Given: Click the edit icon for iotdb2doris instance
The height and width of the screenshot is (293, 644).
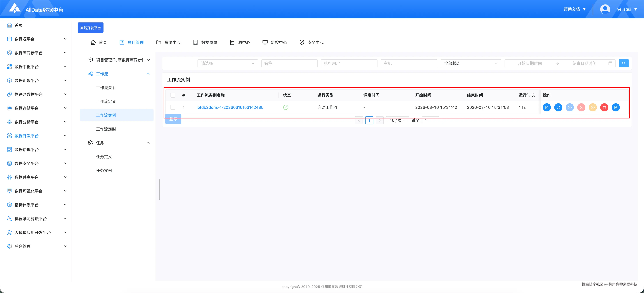Looking at the screenshot, I should [x=547, y=107].
